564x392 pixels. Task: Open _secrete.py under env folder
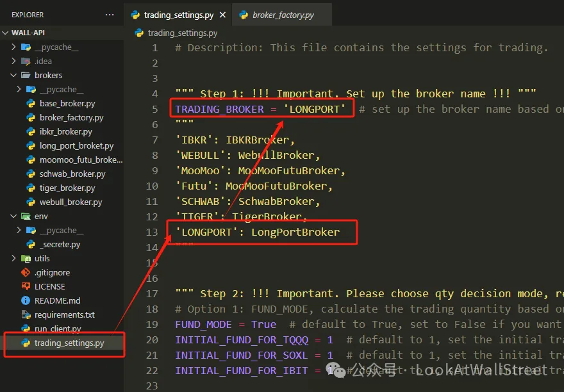coord(60,245)
